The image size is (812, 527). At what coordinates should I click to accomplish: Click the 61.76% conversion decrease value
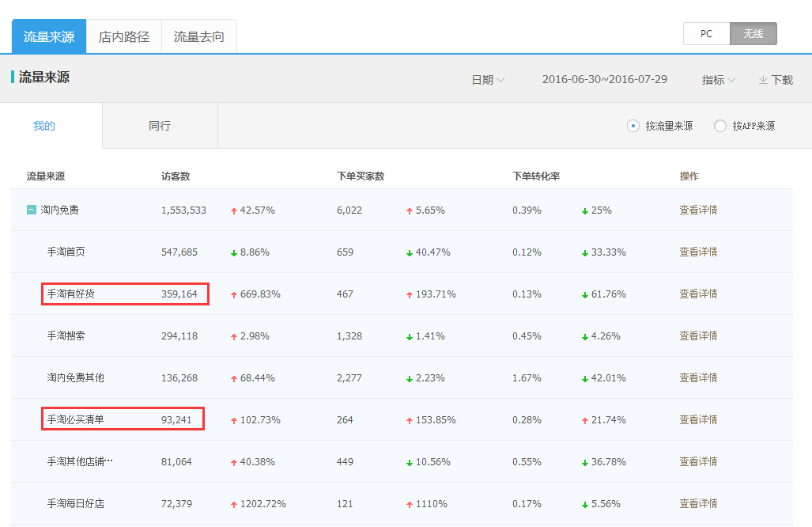point(609,294)
